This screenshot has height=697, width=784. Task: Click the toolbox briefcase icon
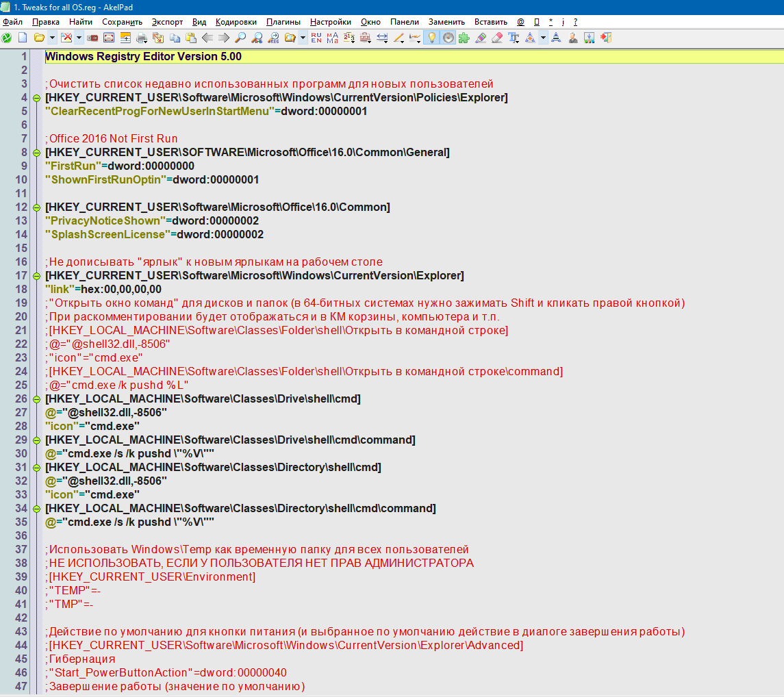point(366,38)
